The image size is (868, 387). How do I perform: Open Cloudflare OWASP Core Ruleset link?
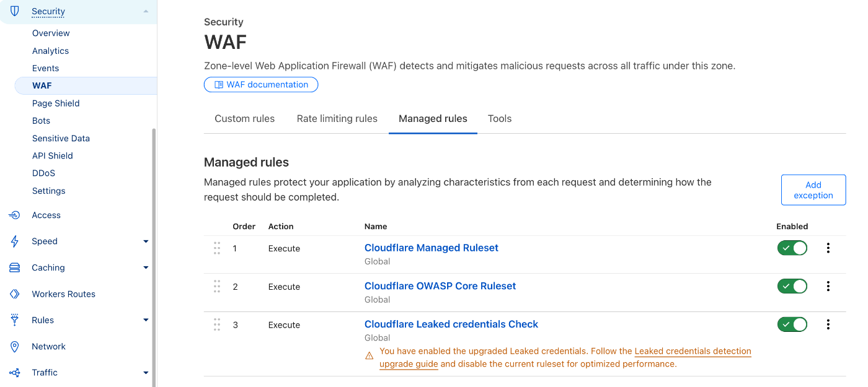[x=440, y=286]
